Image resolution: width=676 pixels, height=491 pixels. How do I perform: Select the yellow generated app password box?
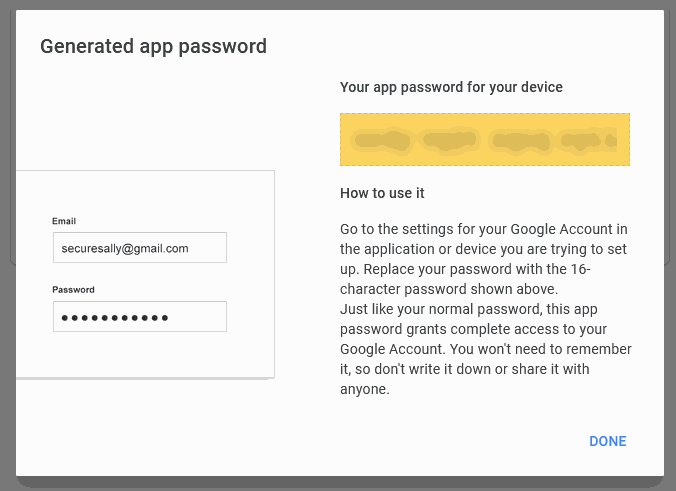coord(485,139)
